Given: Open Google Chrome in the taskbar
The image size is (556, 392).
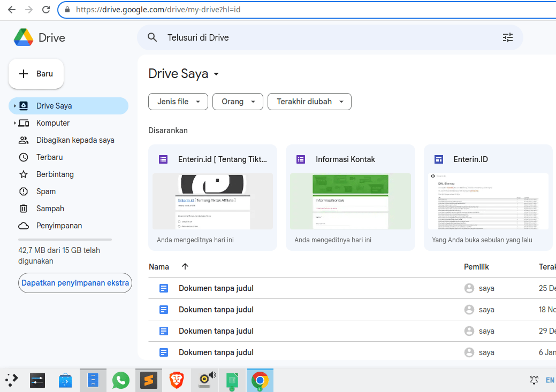Looking at the screenshot, I should click(x=260, y=380).
